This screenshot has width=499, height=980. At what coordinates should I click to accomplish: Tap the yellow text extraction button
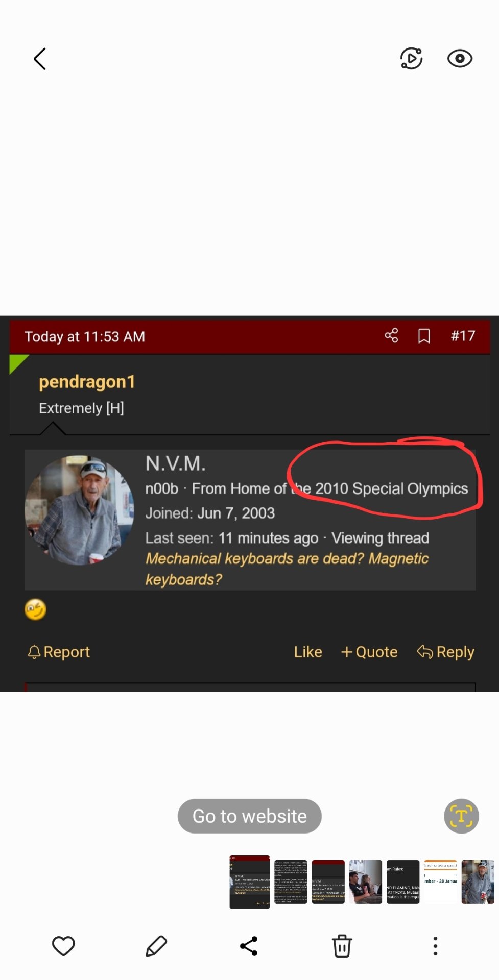point(461,816)
